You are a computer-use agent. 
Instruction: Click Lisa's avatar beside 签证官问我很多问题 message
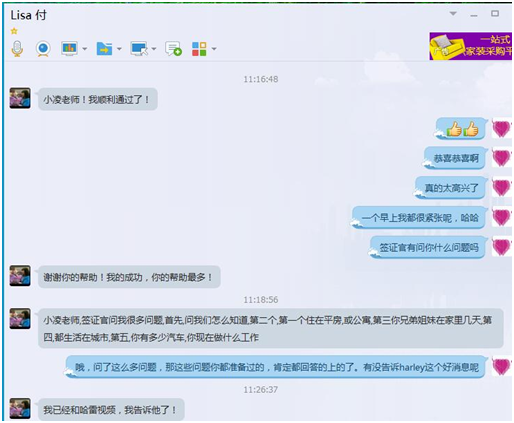tap(20, 319)
